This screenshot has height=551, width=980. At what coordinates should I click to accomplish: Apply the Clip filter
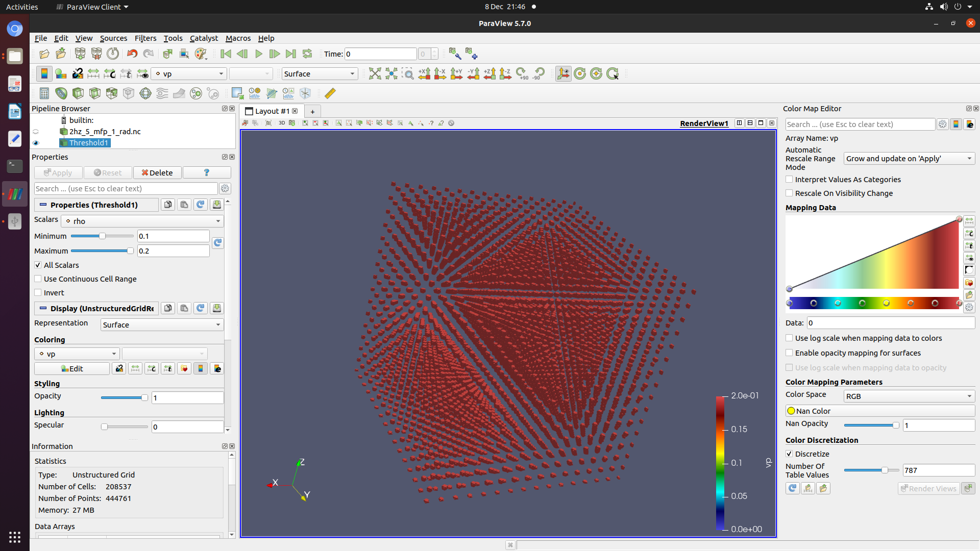tap(78, 93)
